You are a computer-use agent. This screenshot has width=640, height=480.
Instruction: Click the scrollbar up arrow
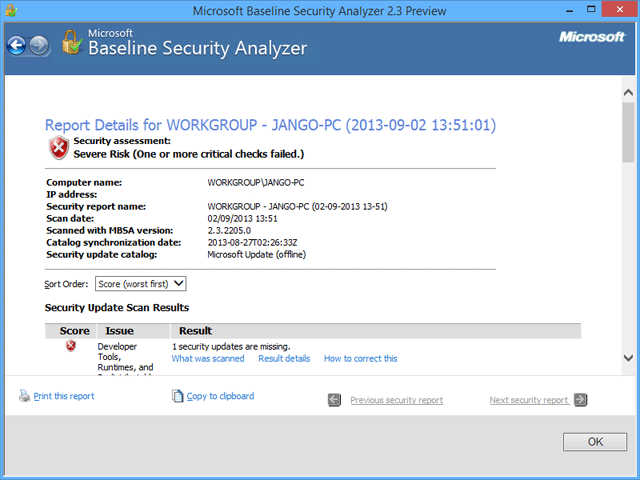(x=629, y=92)
